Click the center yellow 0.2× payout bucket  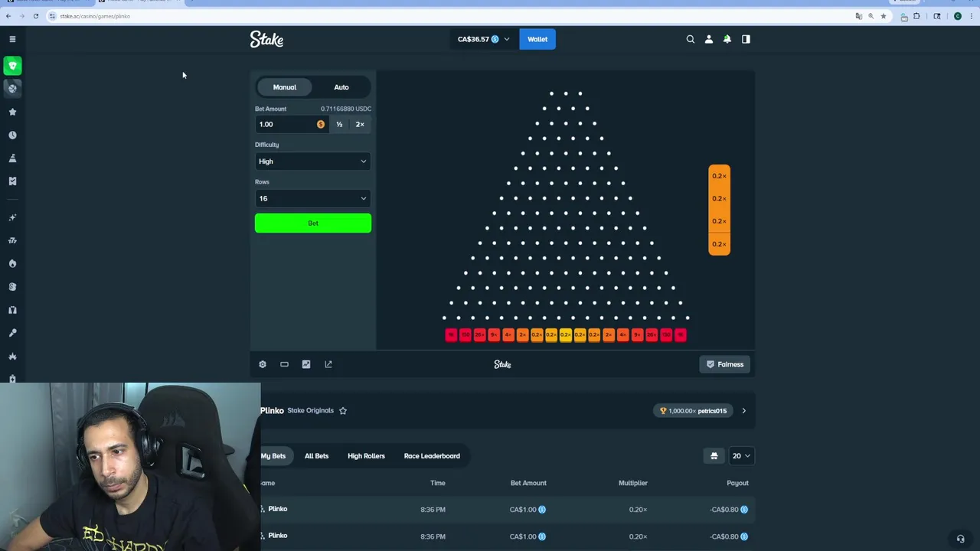point(566,334)
